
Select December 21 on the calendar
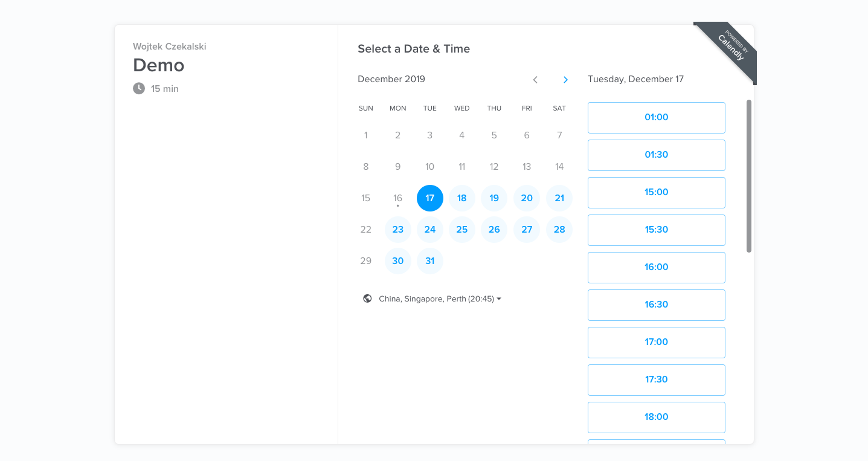559,198
